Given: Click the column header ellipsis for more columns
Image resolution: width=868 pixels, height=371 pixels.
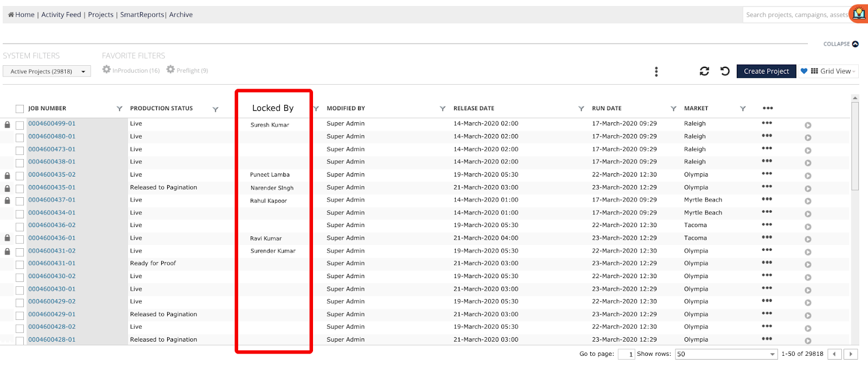Looking at the screenshot, I should pyautogui.click(x=768, y=108).
